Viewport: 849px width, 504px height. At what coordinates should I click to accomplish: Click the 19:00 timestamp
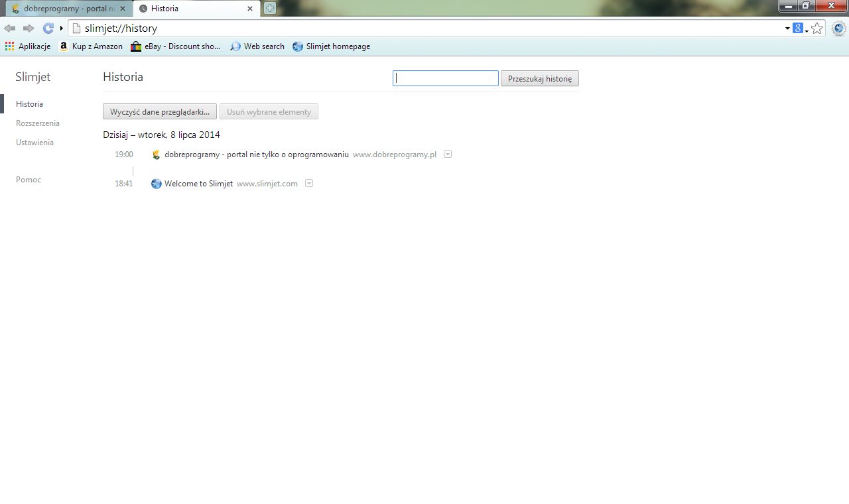[x=124, y=155]
